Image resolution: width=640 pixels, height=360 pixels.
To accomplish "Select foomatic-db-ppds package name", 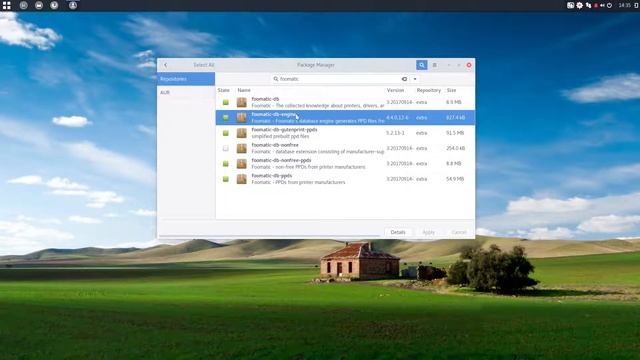I will [x=272, y=176].
